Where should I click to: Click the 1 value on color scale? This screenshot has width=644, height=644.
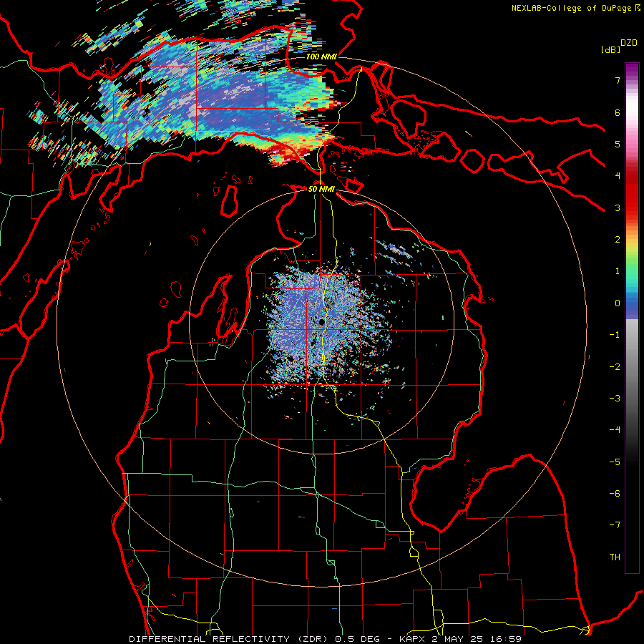point(618,271)
